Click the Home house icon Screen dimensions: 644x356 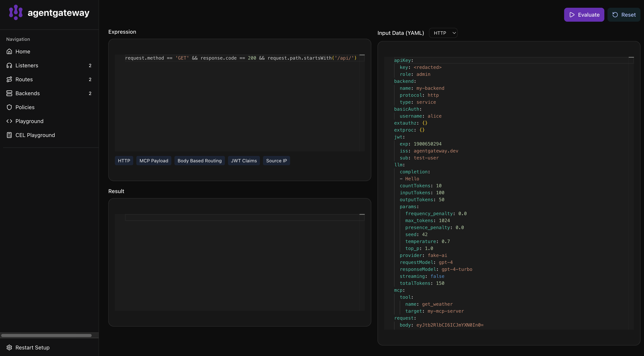click(9, 51)
